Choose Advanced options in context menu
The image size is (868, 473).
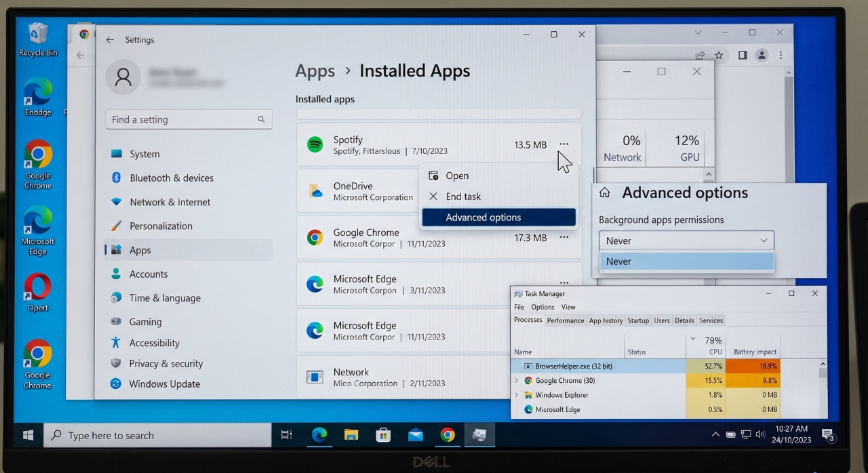499,218
